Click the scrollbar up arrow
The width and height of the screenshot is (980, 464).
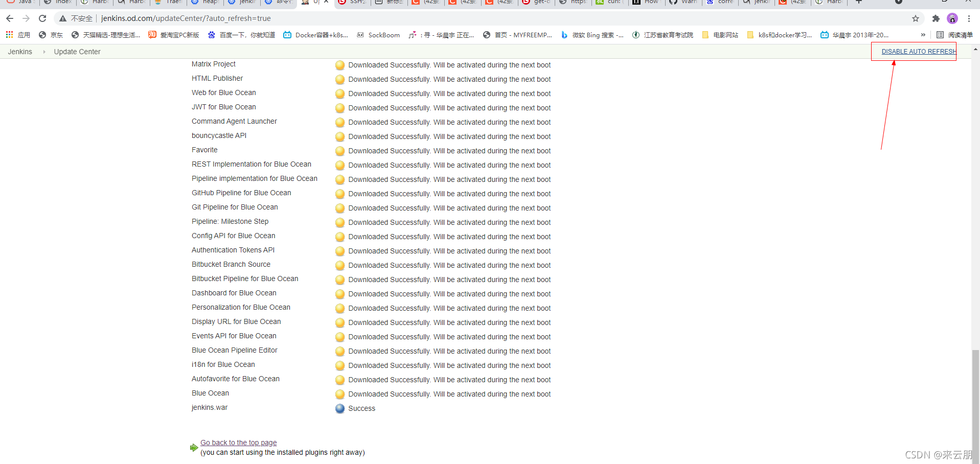pos(976,50)
